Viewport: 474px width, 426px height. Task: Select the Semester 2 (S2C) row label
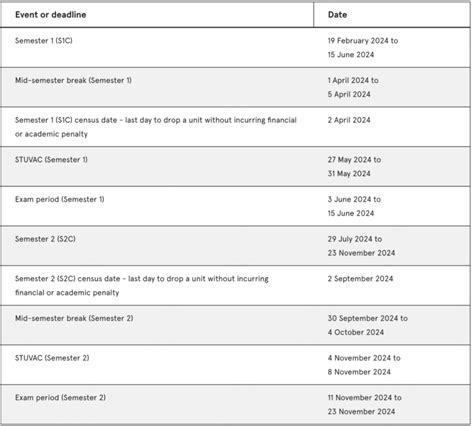pyautogui.click(x=45, y=239)
